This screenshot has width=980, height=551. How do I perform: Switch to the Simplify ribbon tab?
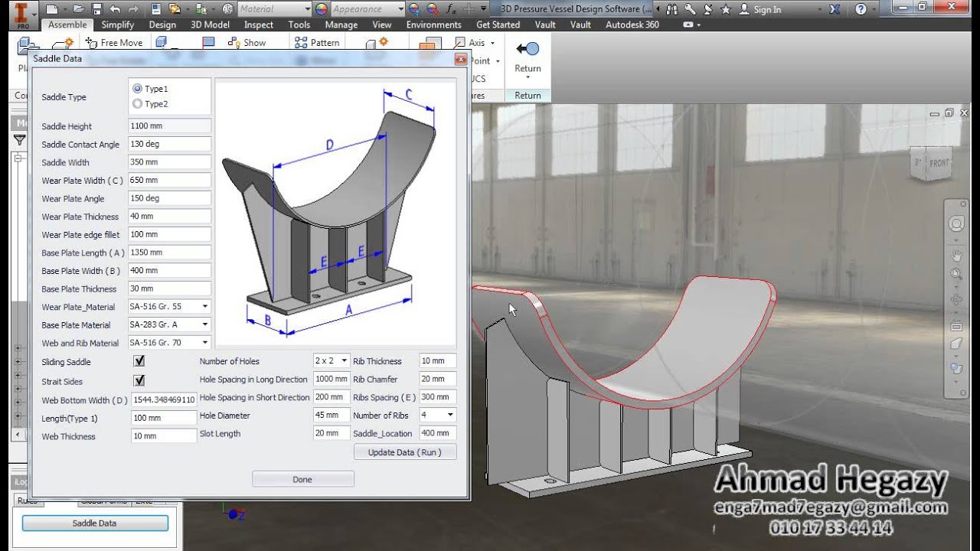click(x=118, y=24)
